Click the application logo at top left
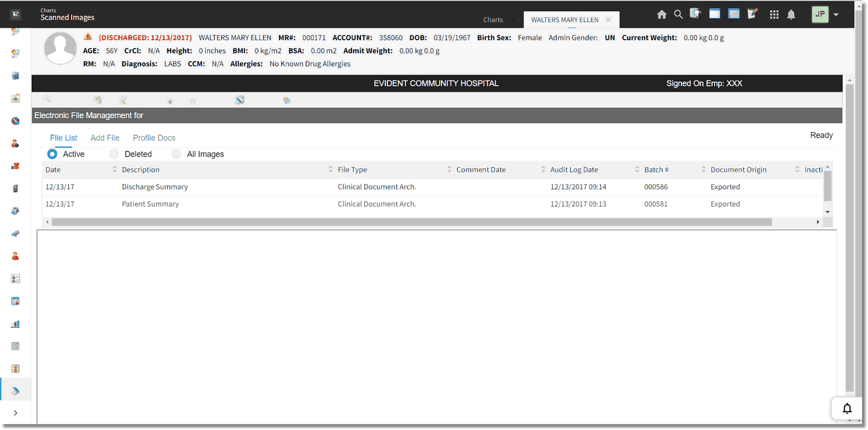The height and width of the screenshot is (430, 868). pyautogui.click(x=16, y=14)
